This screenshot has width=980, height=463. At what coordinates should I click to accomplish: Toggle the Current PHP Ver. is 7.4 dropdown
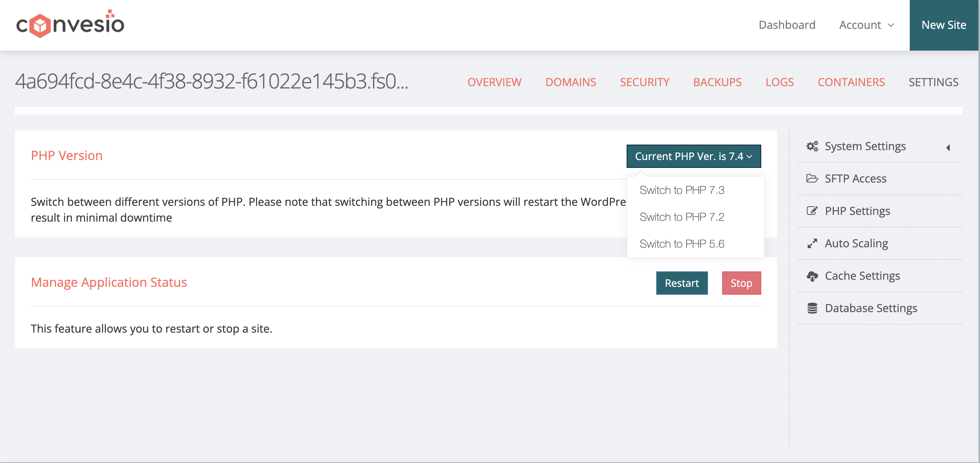[x=693, y=156]
